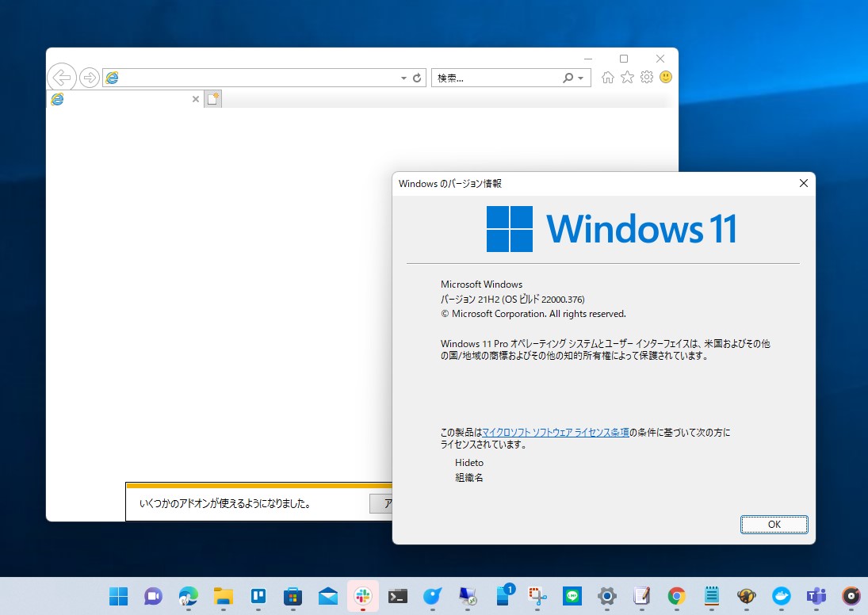Viewport: 868px width, 615px height.
Task: Open Google Chrome from the taskbar
Action: point(676,596)
